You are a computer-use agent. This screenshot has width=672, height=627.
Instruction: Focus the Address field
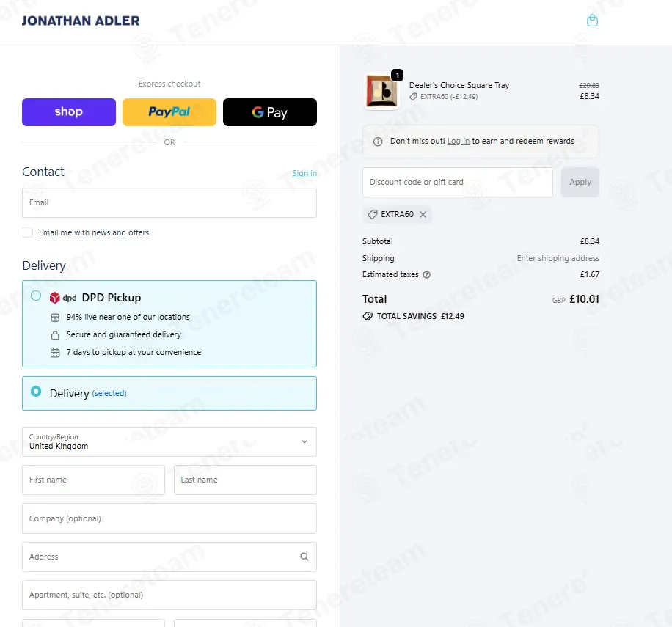tap(169, 557)
